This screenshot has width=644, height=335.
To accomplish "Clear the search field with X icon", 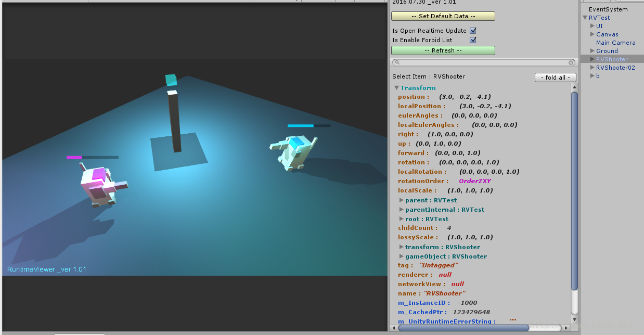I will click(571, 62).
